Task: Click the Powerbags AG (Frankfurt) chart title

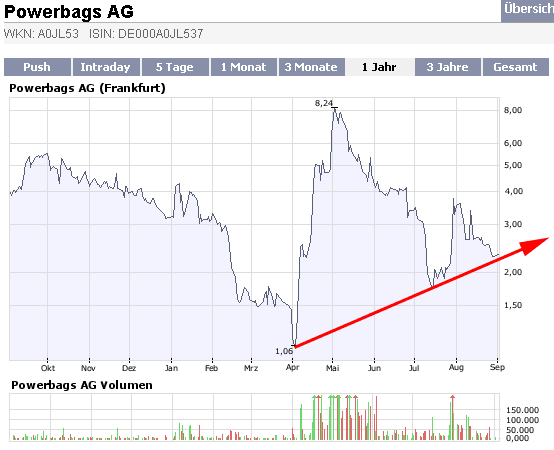Action: 87,88
